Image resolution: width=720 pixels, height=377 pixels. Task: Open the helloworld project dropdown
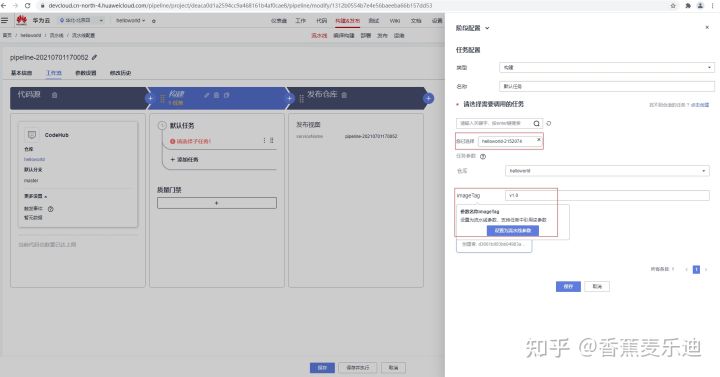pyautogui.click(x=130, y=21)
